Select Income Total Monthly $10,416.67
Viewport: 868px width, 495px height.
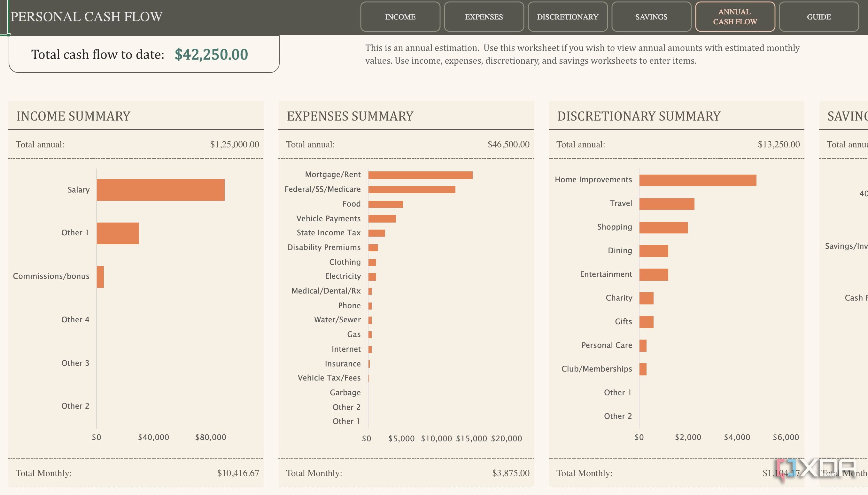click(238, 473)
